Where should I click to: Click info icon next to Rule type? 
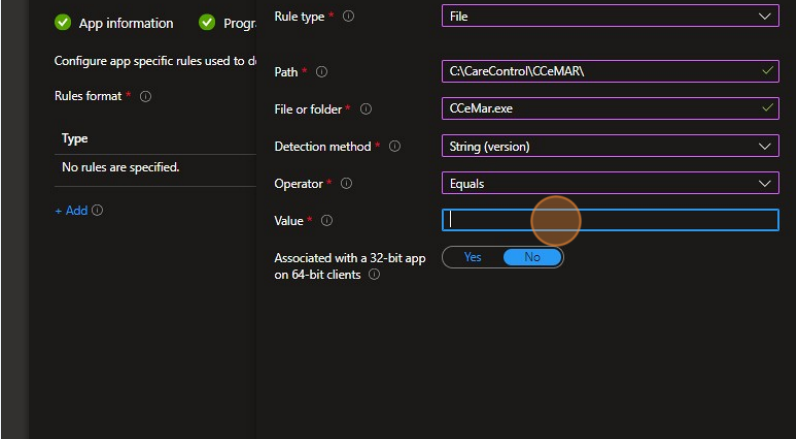tap(348, 17)
